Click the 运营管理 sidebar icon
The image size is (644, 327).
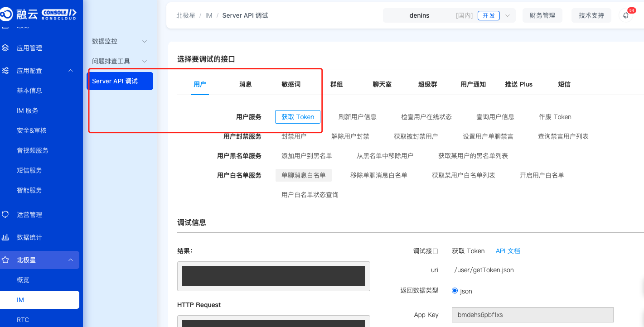pyautogui.click(x=5, y=215)
